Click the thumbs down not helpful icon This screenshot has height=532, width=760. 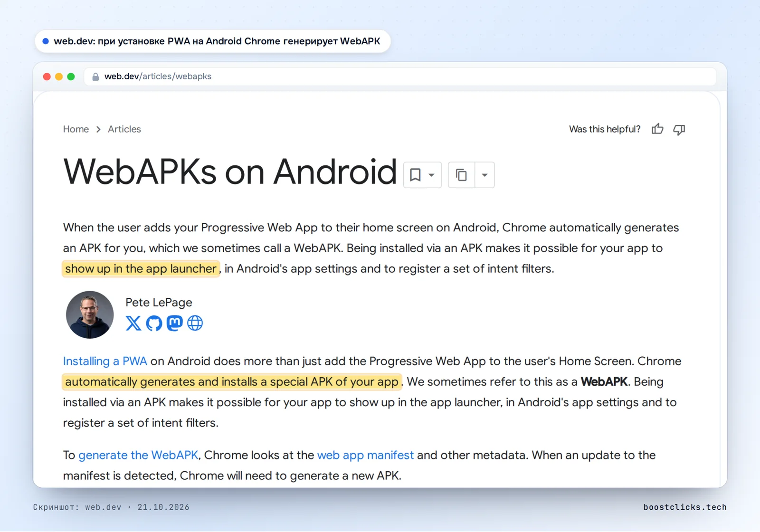(x=679, y=129)
